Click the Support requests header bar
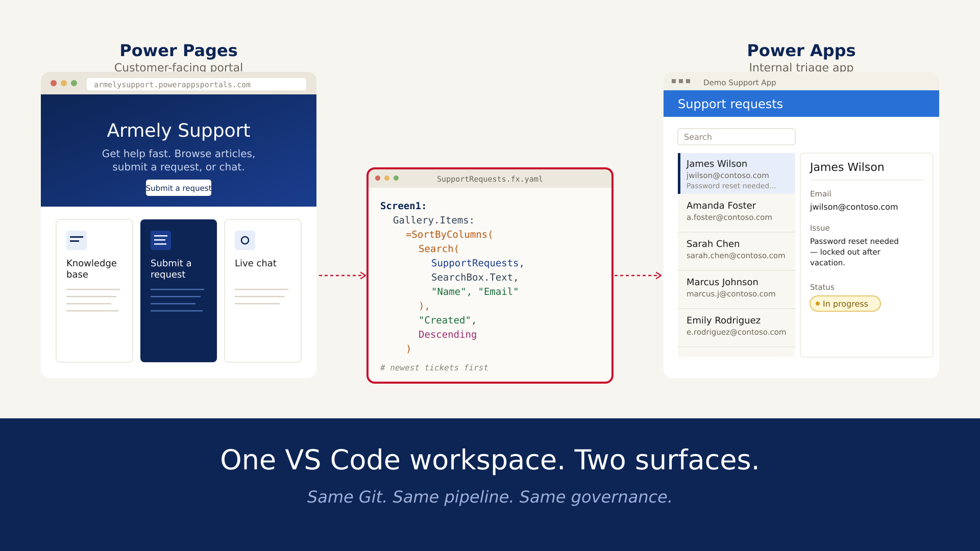 [x=801, y=104]
